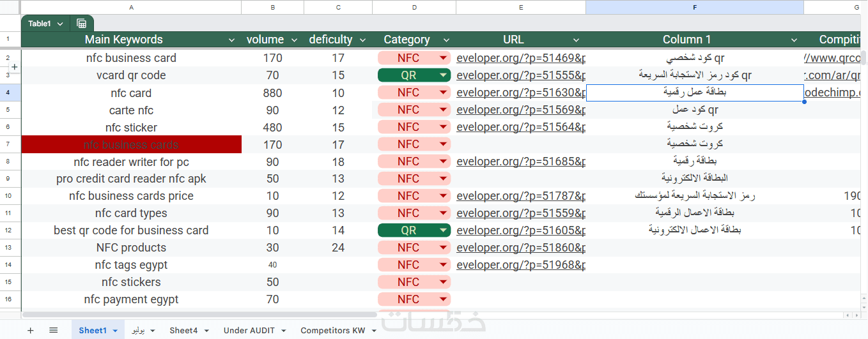Viewport: 868px width, 339px height.
Task: Open URL link ending p=51968
Action: coord(520,265)
